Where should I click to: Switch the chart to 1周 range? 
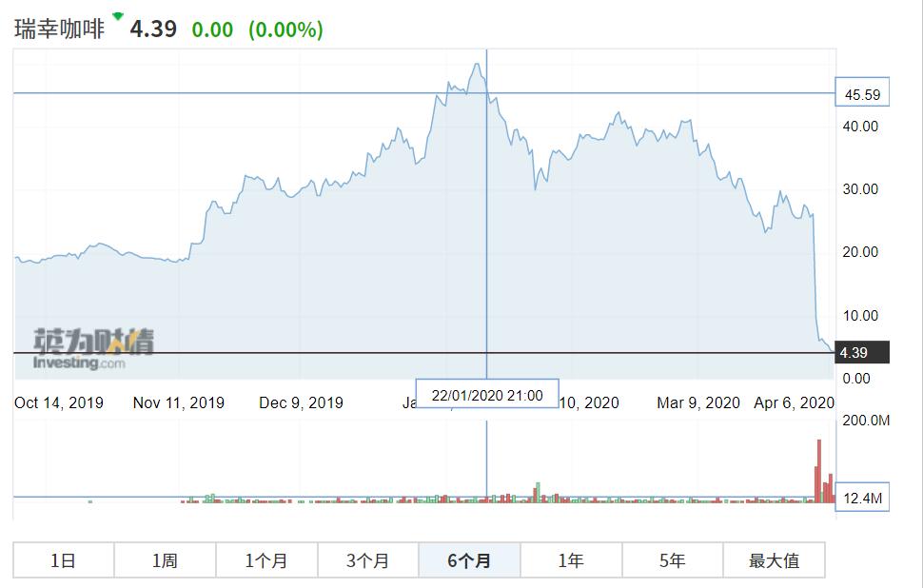[165, 560]
